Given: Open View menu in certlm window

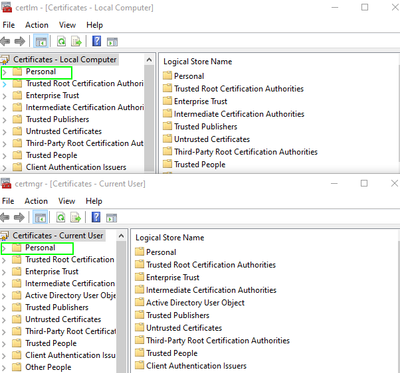Looking at the screenshot, I should [67, 25].
